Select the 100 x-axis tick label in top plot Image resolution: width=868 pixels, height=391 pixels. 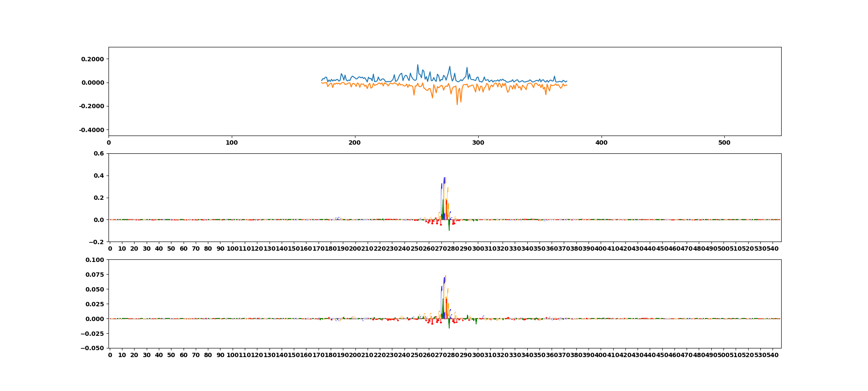[x=232, y=142]
